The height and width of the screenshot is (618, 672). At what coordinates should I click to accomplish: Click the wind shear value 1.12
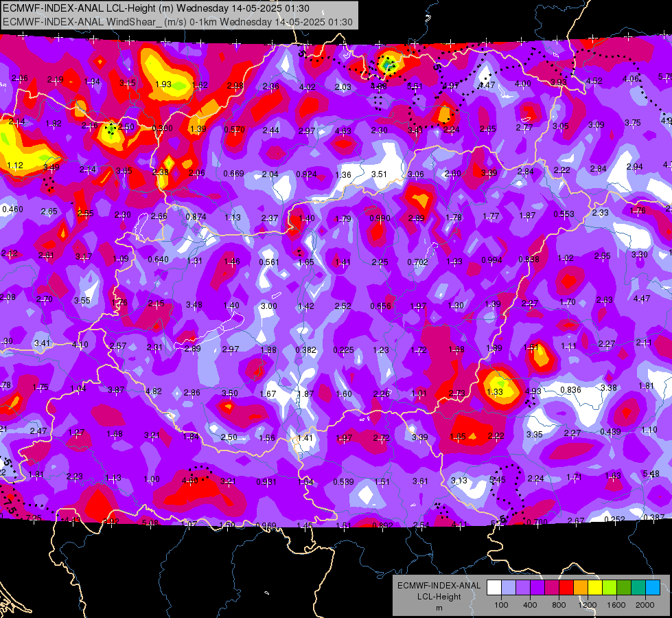point(15,165)
